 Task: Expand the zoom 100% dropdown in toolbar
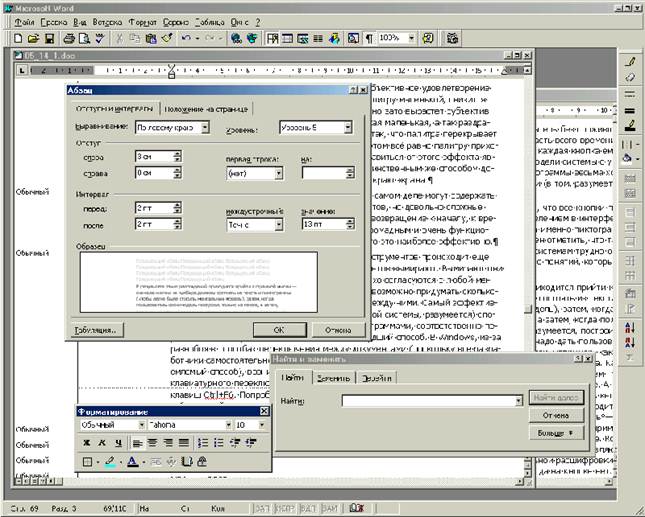coord(410,38)
